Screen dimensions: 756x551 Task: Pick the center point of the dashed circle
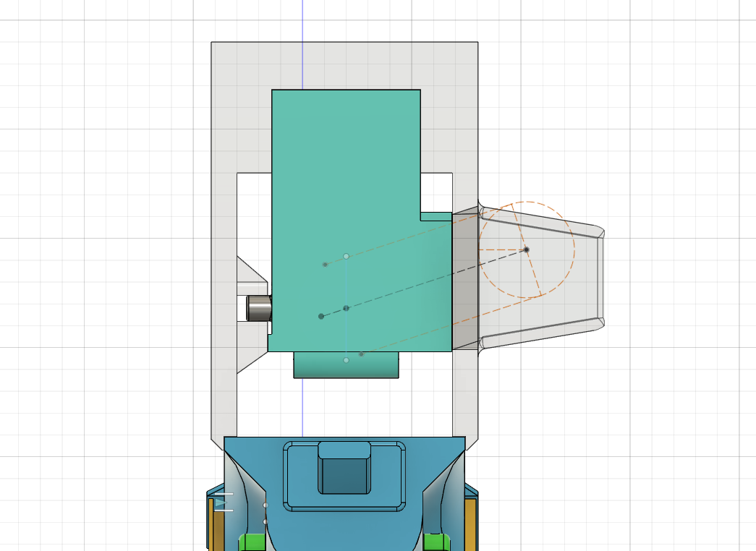pyautogui.click(x=527, y=249)
